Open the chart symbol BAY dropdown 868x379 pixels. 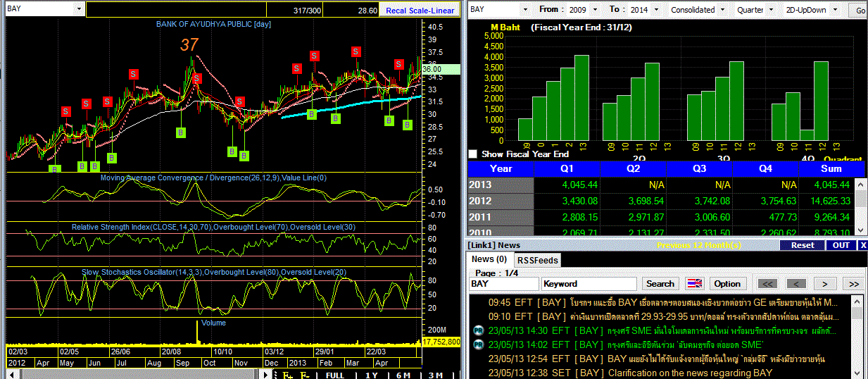pyautogui.click(x=78, y=9)
